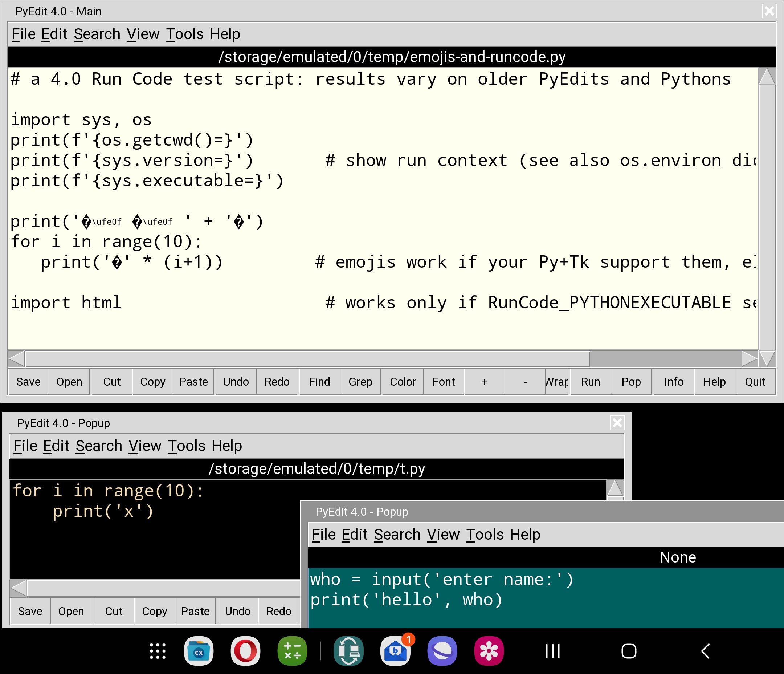This screenshot has width=784, height=674.
Task: Close the t.py Popup window
Action: (x=617, y=423)
